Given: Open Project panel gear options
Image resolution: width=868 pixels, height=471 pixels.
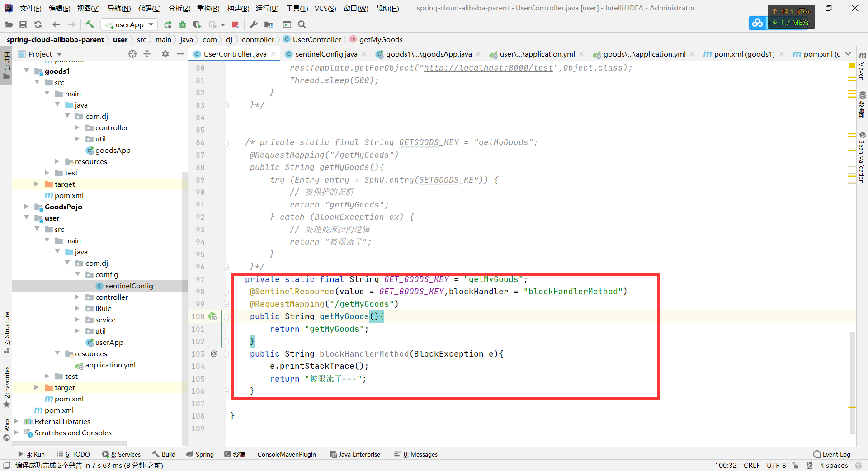Looking at the screenshot, I should pyautogui.click(x=165, y=54).
